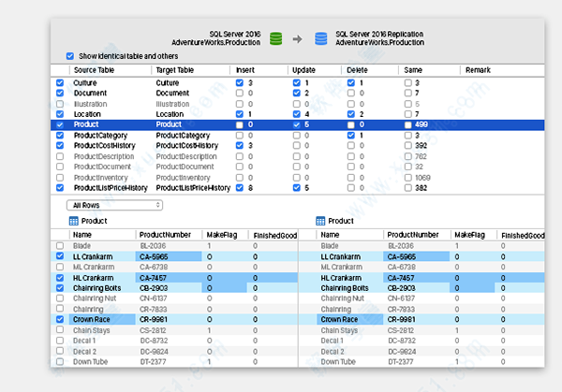Toggle Show identical table and others checkbox
The image size is (562, 392).
70,56
